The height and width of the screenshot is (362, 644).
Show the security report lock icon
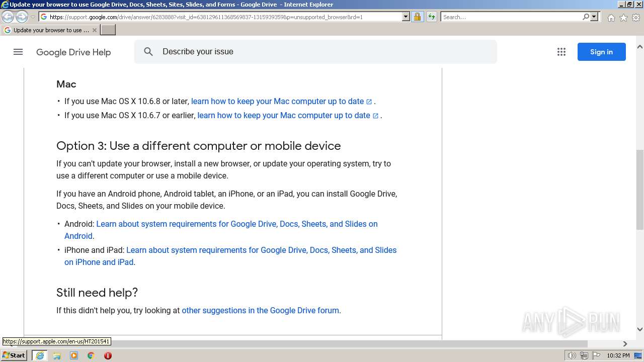(x=417, y=17)
